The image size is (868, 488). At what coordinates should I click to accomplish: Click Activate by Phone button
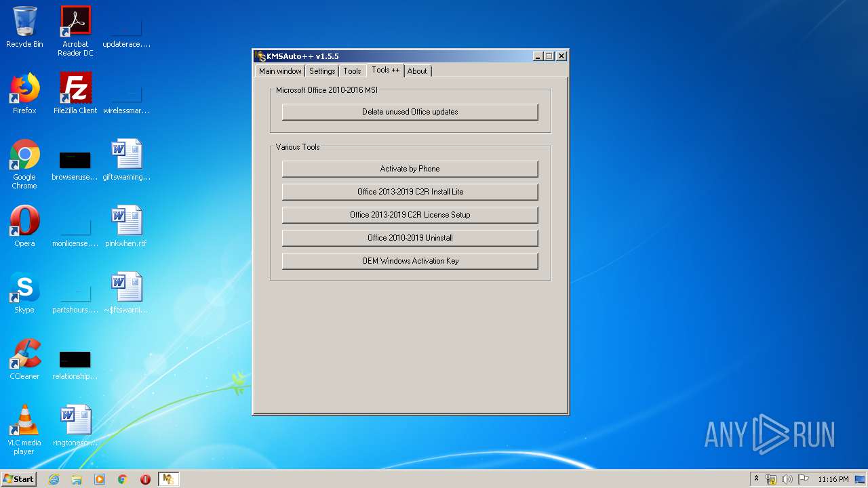[410, 169]
